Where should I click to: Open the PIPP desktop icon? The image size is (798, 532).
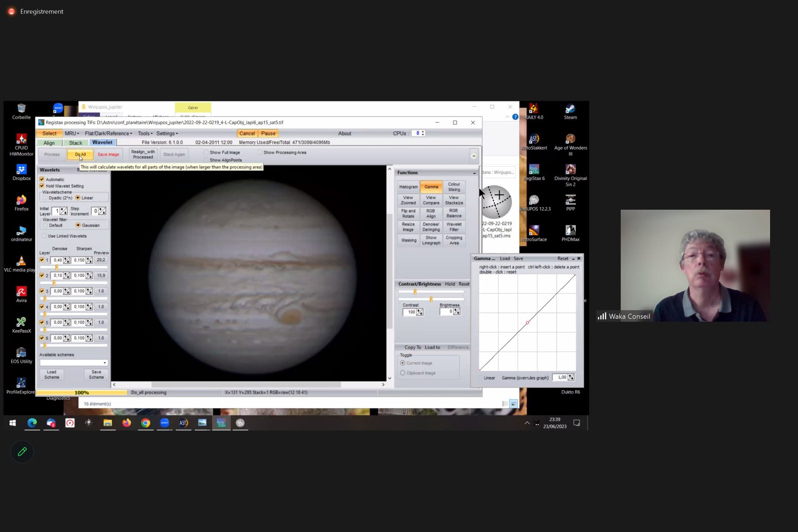(x=570, y=203)
